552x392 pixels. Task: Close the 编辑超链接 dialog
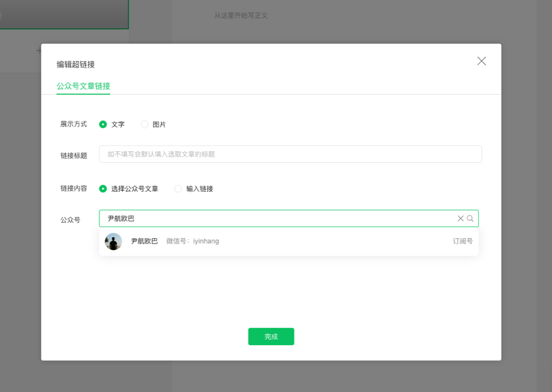(x=481, y=61)
